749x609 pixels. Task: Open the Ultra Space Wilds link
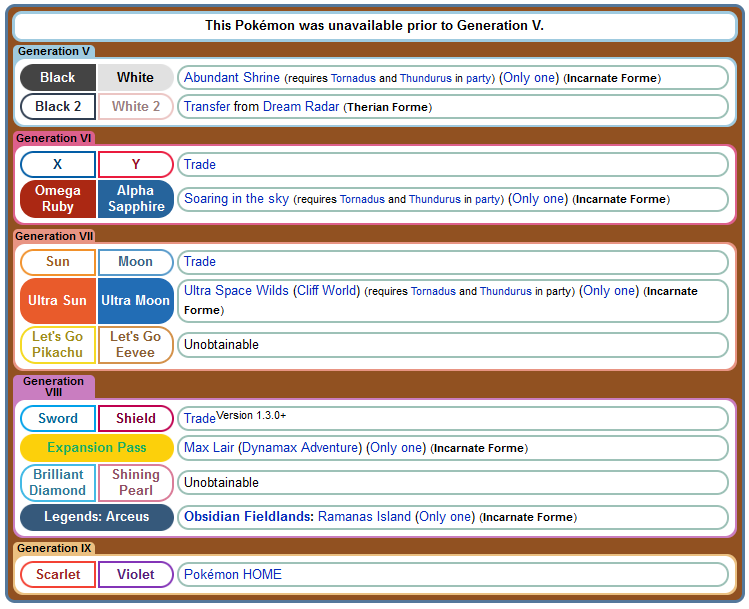(x=236, y=291)
